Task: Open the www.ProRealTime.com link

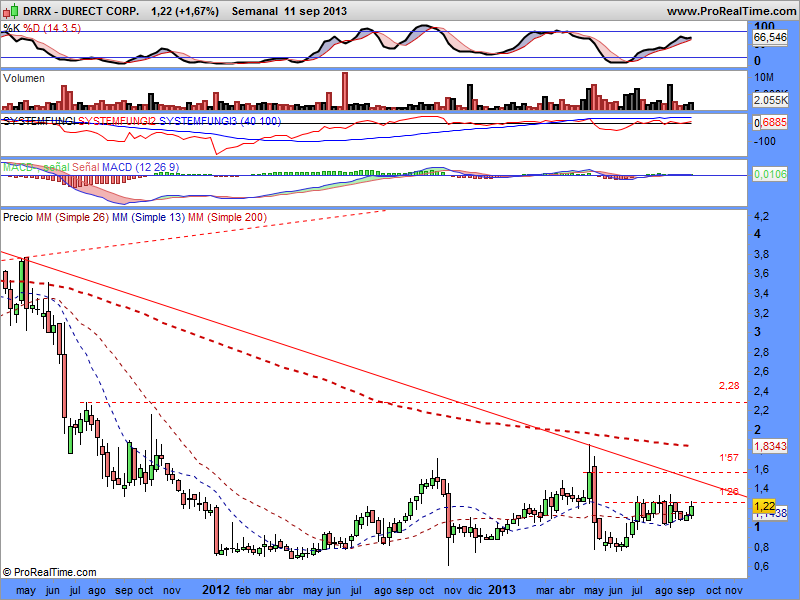Action: pos(731,11)
